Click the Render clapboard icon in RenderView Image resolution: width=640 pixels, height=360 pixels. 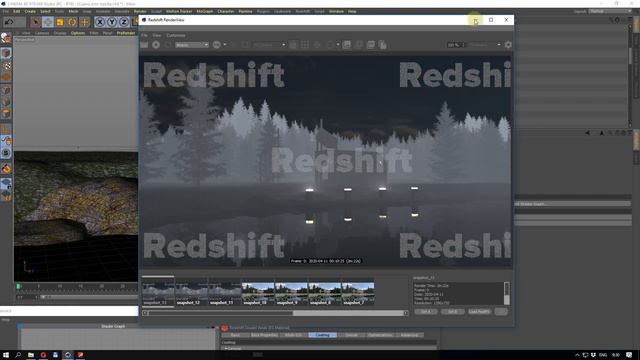[x=144, y=44]
